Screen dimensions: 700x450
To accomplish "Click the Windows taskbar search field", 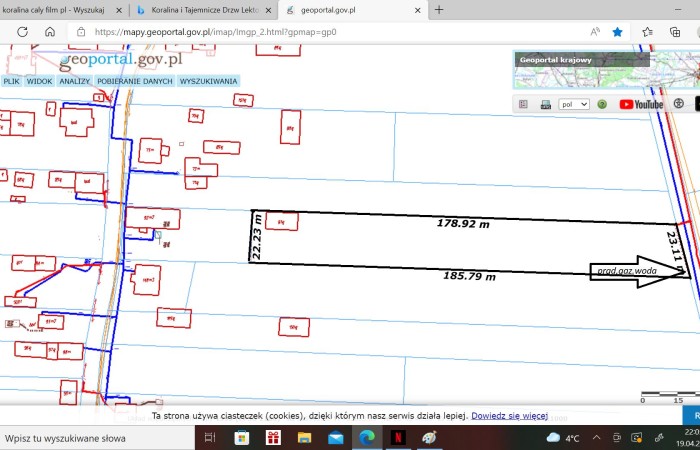I will (95, 438).
